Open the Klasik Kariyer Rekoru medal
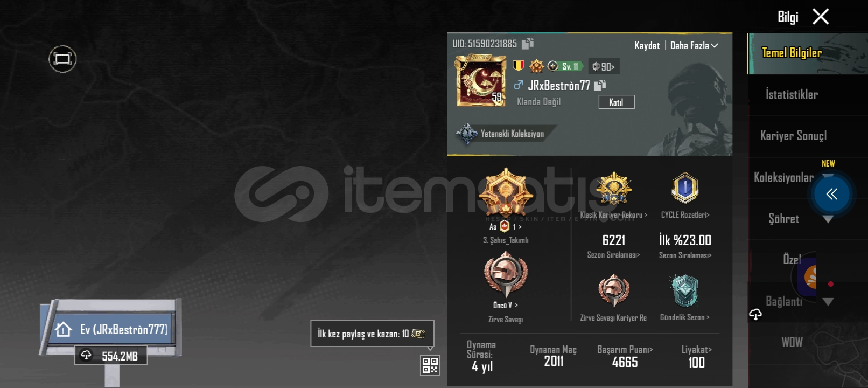The width and height of the screenshot is (868, 388). click(x=613, y=189)
